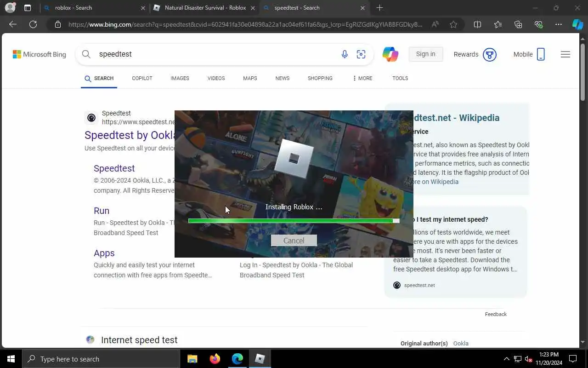Open Mobile phone icon
This screenshot has width=588, height=368.
pos(541,54)
